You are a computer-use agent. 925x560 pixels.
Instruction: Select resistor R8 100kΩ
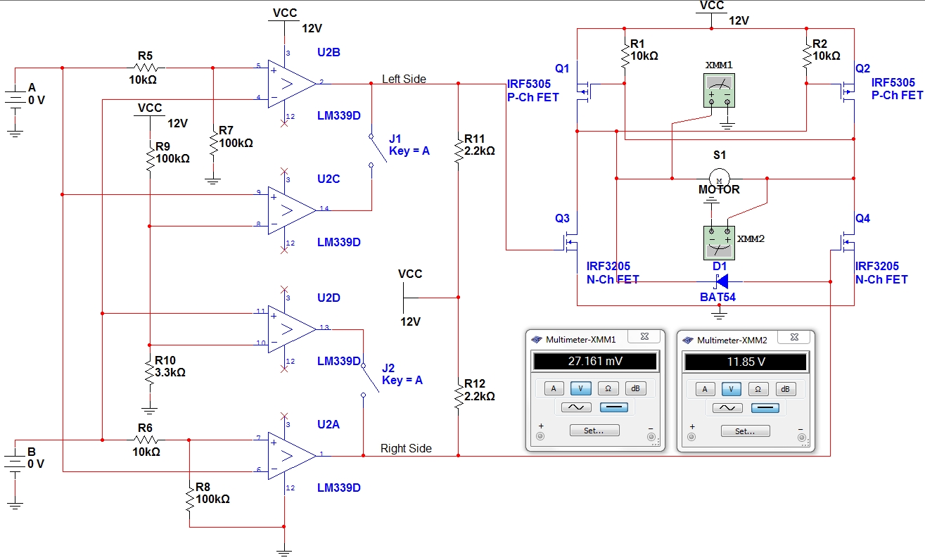tap(189, 499)
